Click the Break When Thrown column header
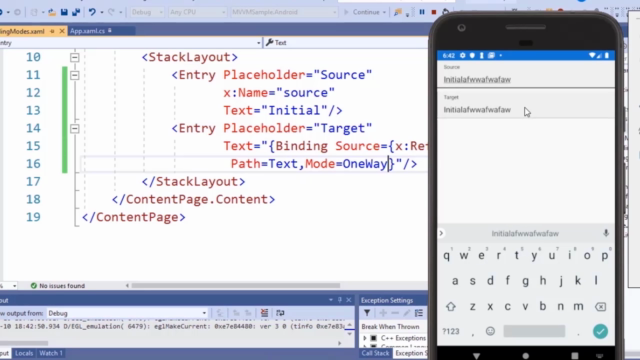Image resolution: width=640 pixels, height=360 pixels. click(390, 327)
